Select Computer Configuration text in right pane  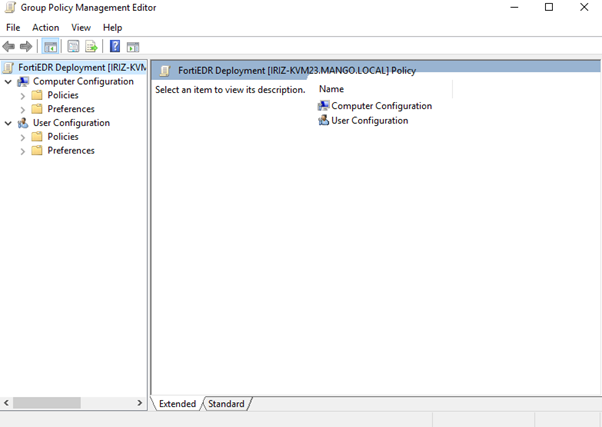coord(382,106)
